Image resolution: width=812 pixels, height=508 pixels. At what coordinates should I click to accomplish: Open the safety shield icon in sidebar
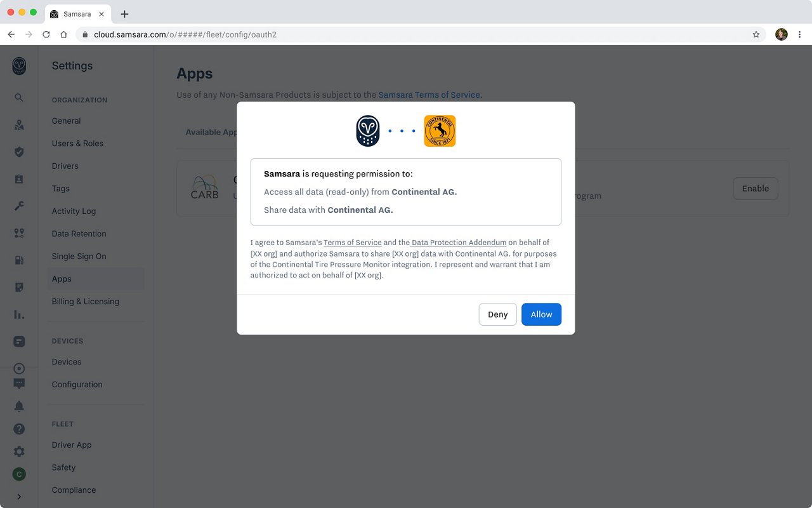tap(19, 152)
